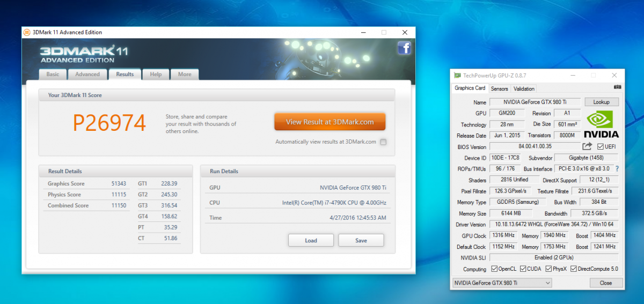Click the Bus Interface question mark icon

pyautogui.click(x=617, y=169)
